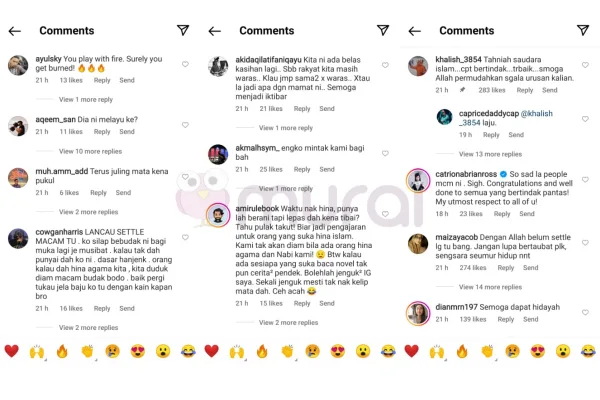
Task: Open akidaqilatifaniqayu's profile username
Action: 268,60
